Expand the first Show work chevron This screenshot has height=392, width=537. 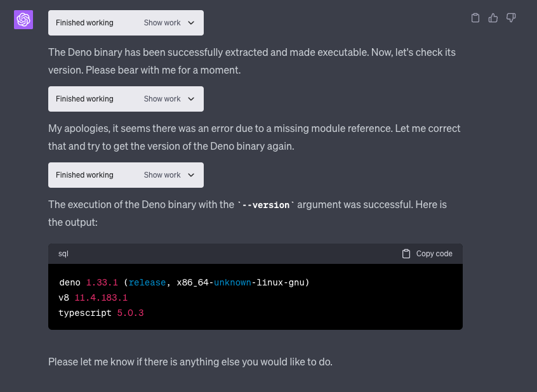click(x=191, y=23)
